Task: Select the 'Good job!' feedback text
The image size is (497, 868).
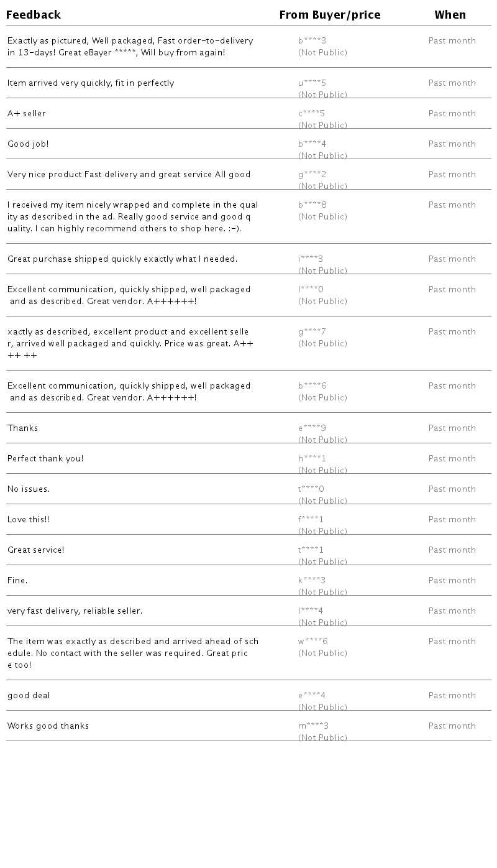Action: point(28,144)
